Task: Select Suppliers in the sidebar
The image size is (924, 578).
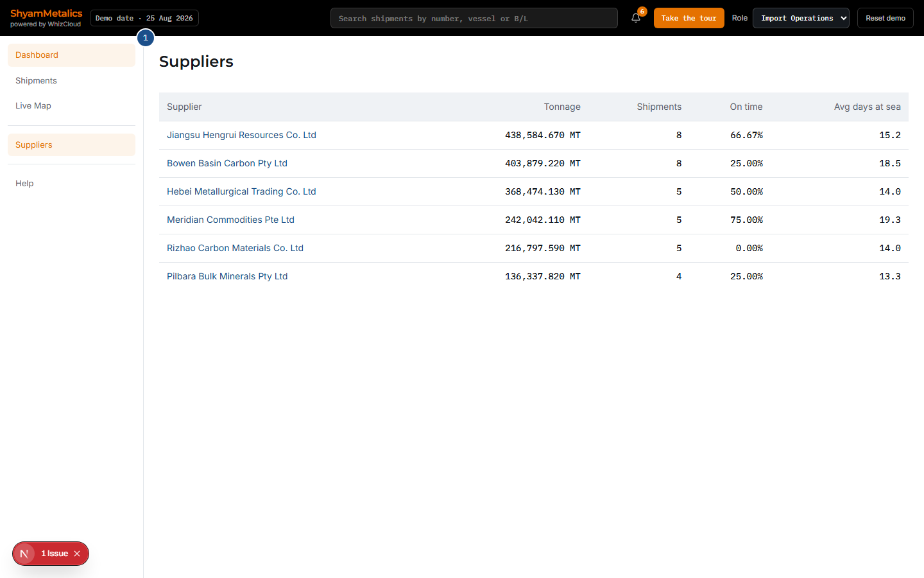Action: [x=71, y=145]
